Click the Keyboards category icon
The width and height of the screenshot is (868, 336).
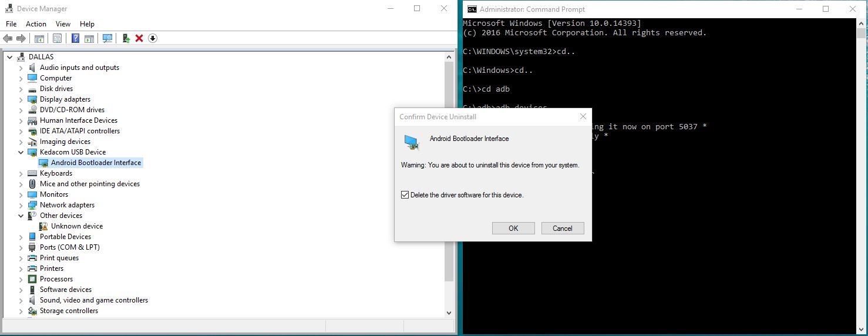(32, 173)
